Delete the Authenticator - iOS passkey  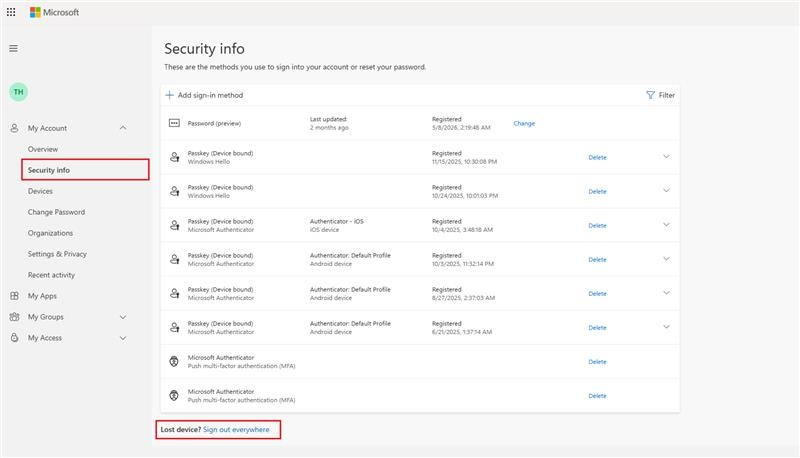(597, 225)
